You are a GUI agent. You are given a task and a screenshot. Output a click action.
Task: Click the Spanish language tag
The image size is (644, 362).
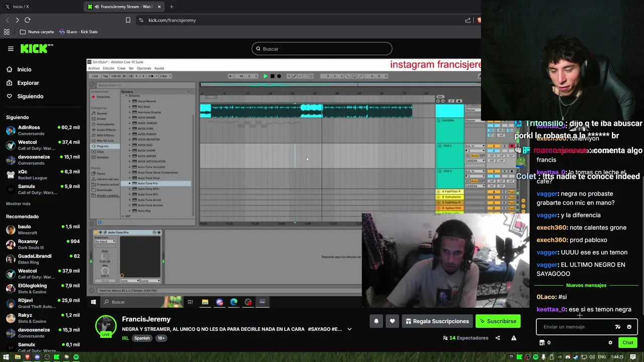142,338
